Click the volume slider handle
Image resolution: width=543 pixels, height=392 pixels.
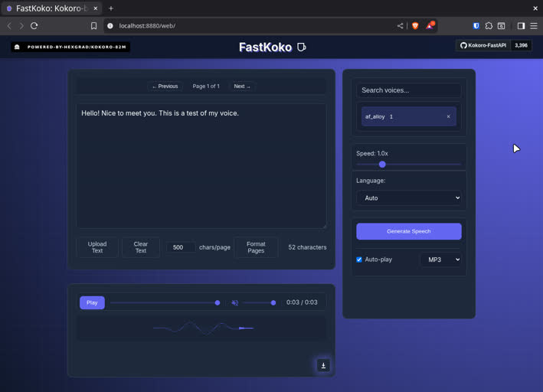273,303
